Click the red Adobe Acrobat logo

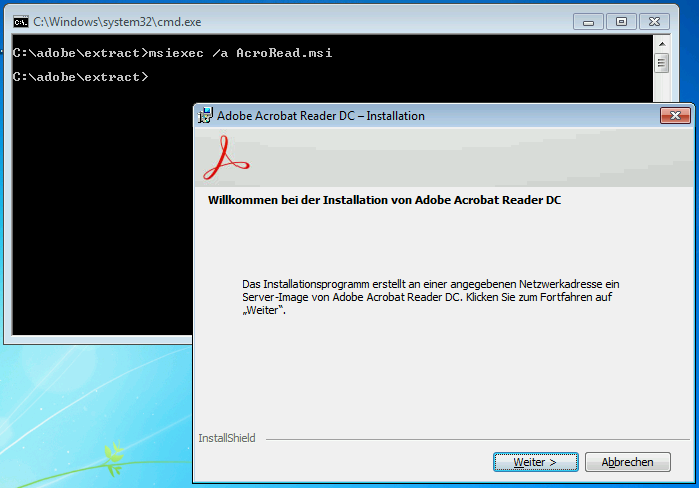(226, 158)
